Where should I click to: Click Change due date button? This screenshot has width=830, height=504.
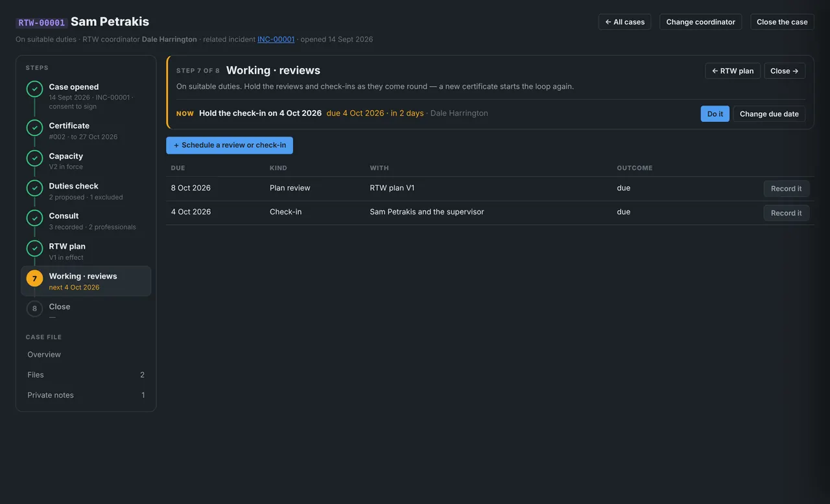(x=769, y=114)
